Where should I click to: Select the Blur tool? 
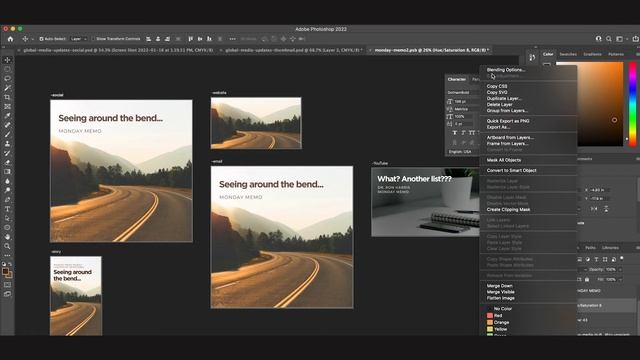(x=7, y=181)
